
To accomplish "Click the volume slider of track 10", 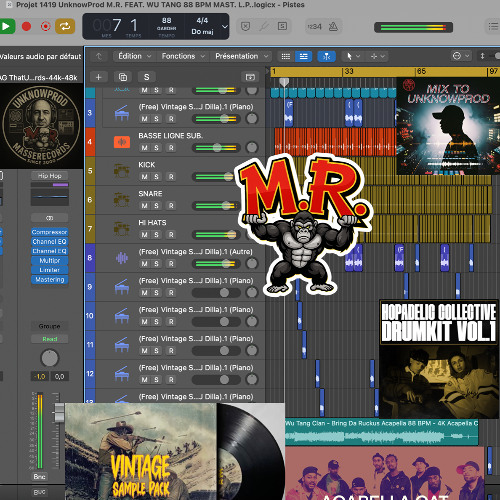I will click(216, 322).
